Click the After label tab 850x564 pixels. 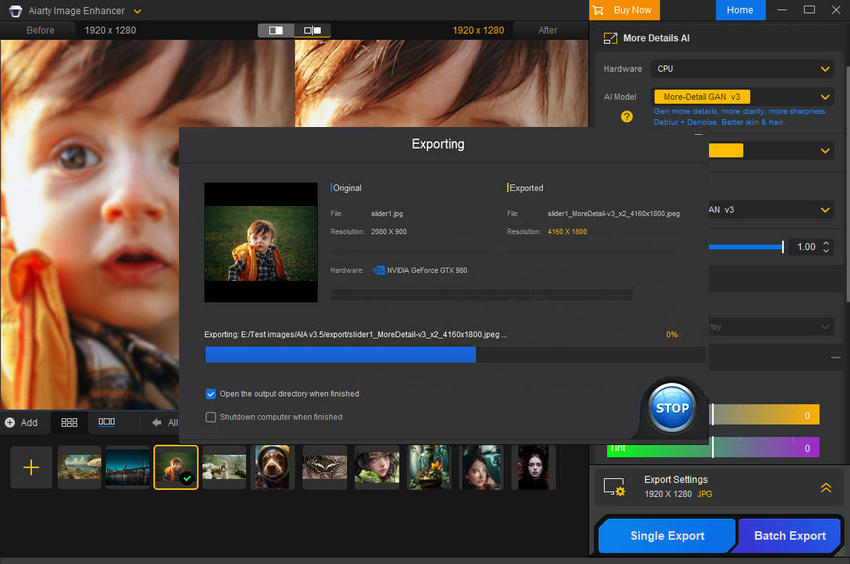click(548, 30)
